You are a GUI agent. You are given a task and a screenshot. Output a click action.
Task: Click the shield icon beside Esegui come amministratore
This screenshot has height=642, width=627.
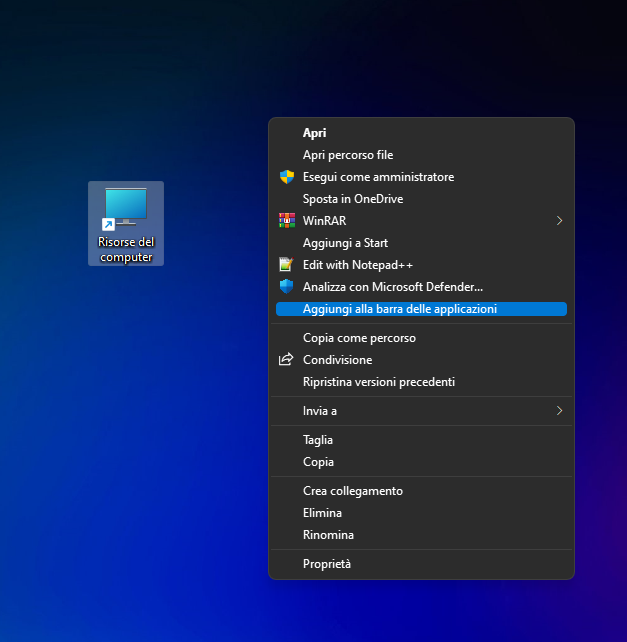286,177
